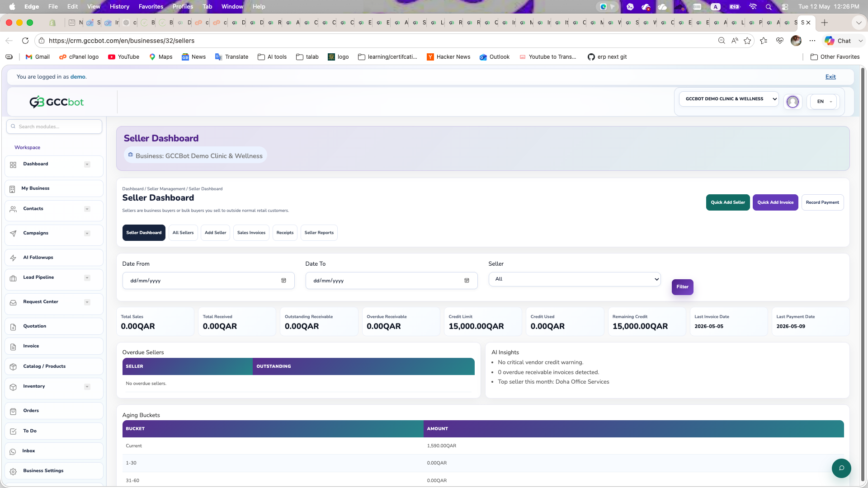
Task: Click the Lead Pipeline briefcase icon
Action: pos(13,278)
